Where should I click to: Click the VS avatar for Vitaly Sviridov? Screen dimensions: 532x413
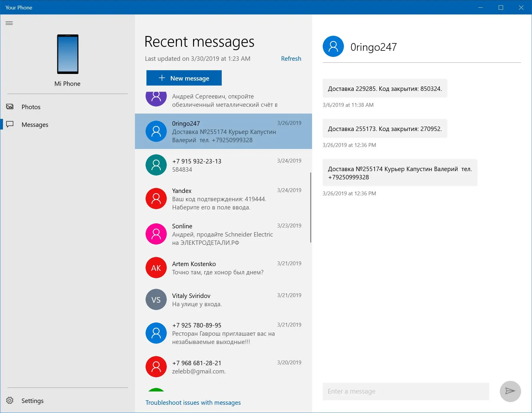pos(156,299)
